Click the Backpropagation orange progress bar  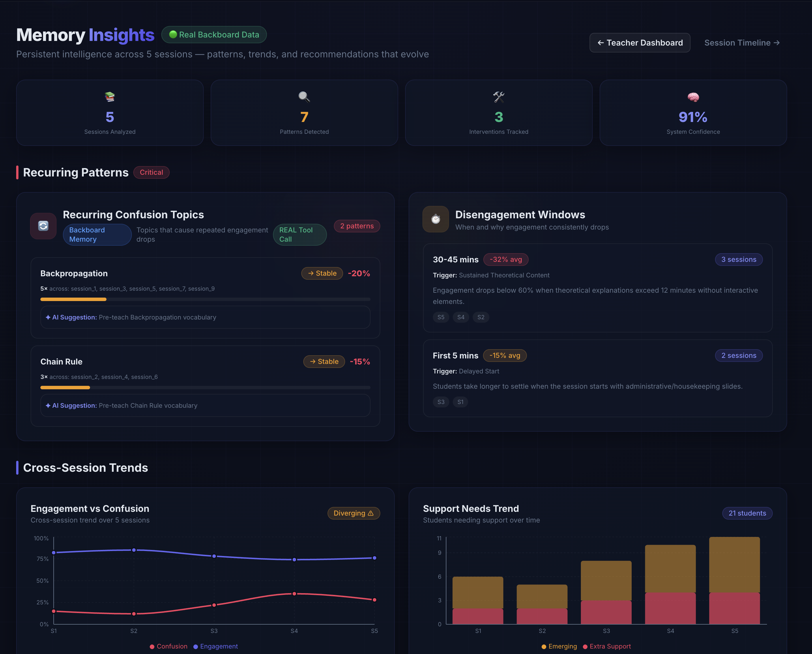73,299
